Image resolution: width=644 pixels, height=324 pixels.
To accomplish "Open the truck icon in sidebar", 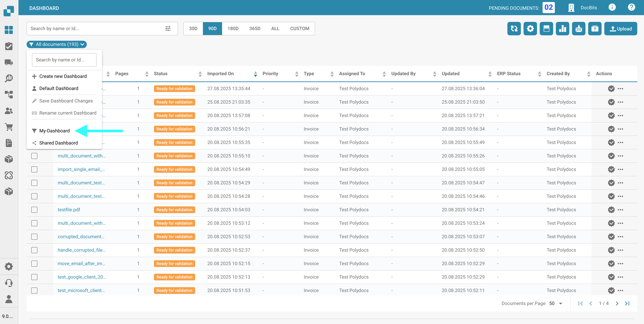I will (x=9, y=62).
